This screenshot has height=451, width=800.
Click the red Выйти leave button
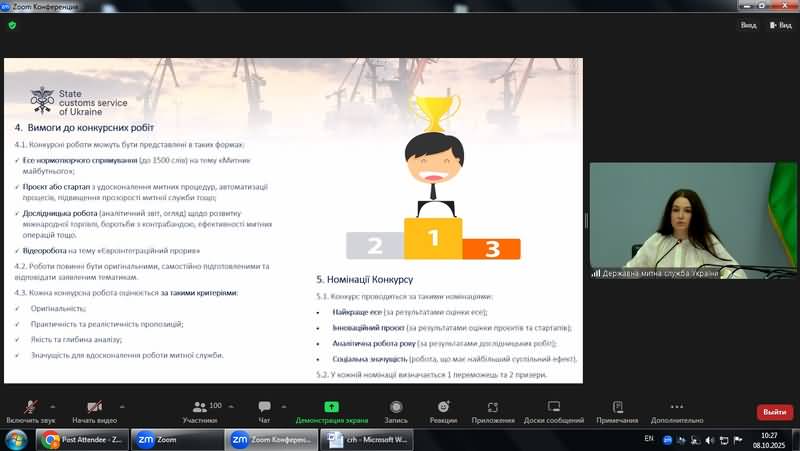(774, 412)
